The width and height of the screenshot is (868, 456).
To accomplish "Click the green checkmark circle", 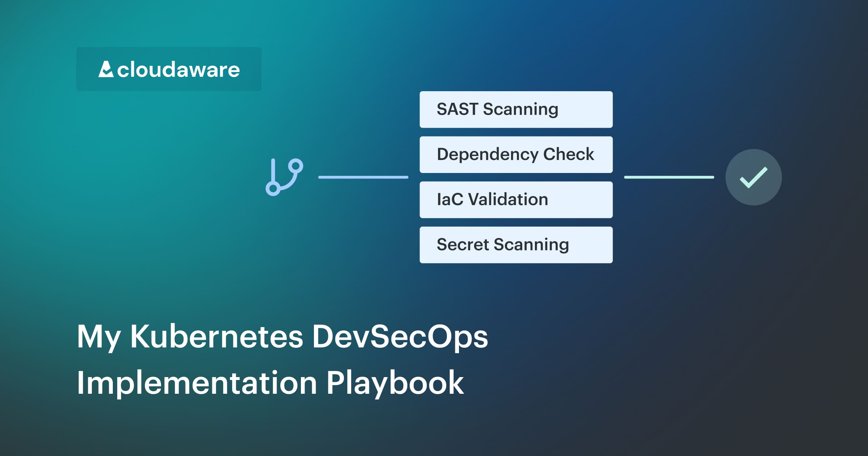I will coord(753,177).
